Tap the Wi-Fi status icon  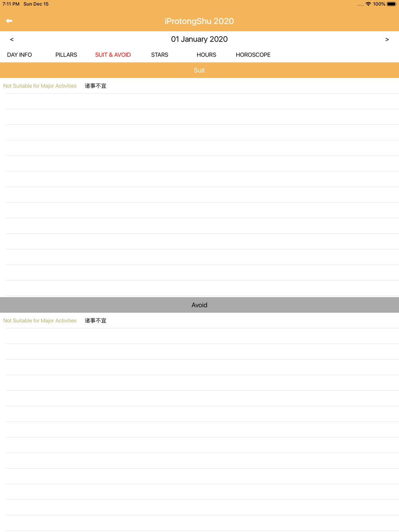(368, 4)
